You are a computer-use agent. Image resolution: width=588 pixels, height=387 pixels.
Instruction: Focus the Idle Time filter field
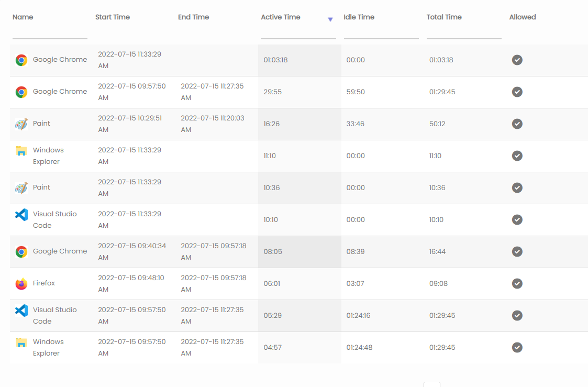381,33
